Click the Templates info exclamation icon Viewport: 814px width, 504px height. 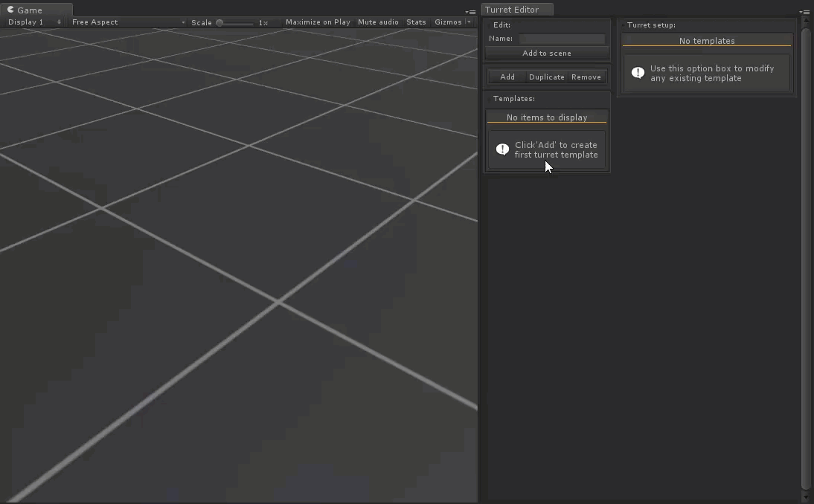(x=502, y=150)
